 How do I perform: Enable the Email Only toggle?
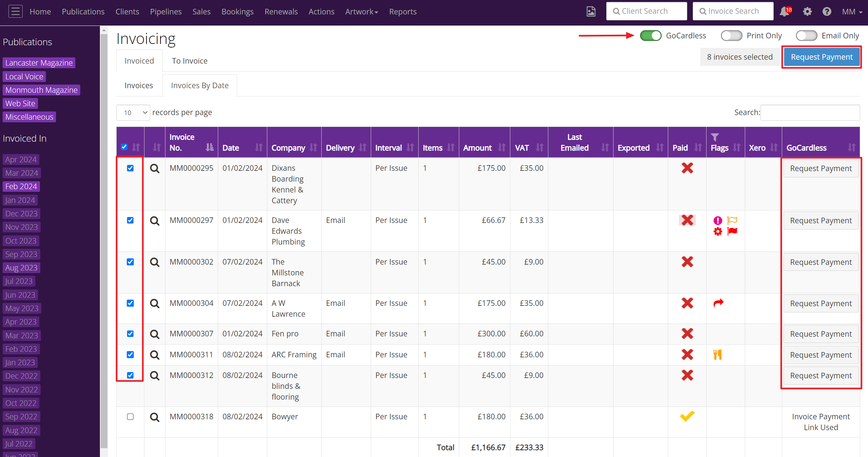tap(806, 36)
